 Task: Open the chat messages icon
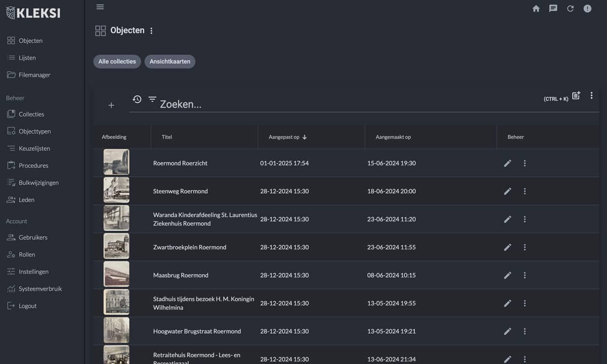coord(553,9)
